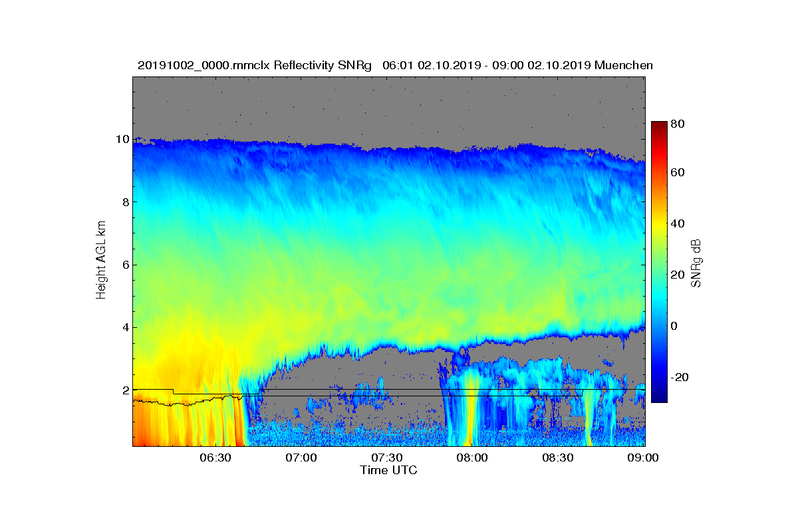Click the colorbar value label 60
The width and height of the screenshot is (798, 532).
coord(678,173)
